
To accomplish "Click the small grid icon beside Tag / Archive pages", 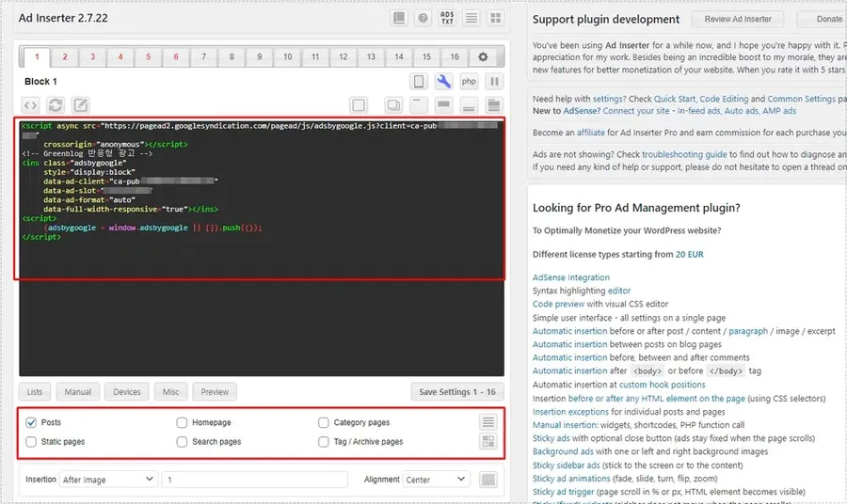I will tap(488, 441).
